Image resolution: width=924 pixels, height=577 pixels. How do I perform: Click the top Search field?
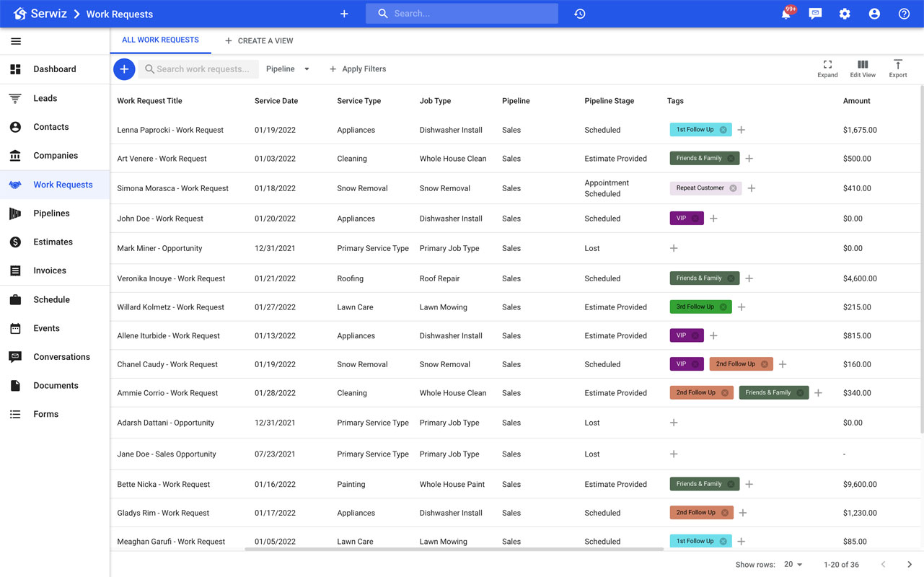462,14
